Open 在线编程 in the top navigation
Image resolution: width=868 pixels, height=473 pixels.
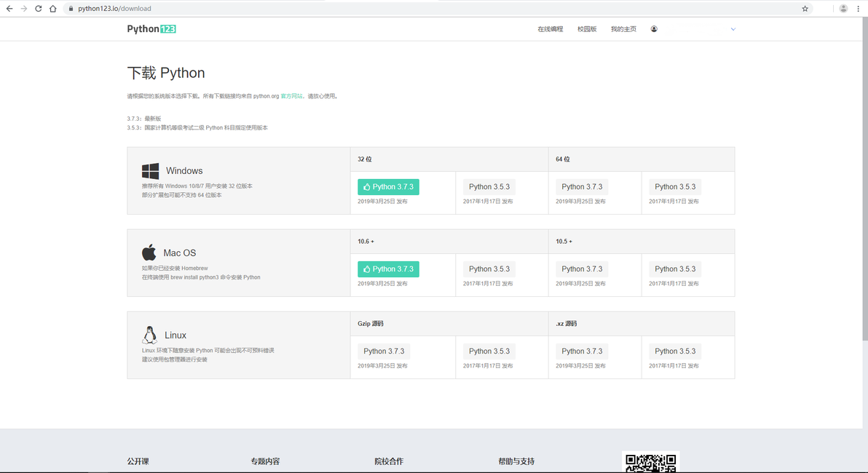coord(550,29)
